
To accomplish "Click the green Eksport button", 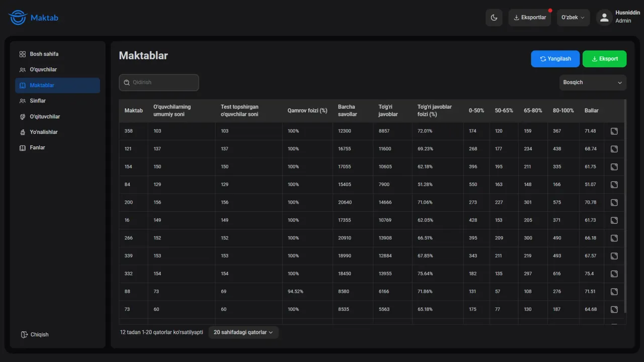I will pos(604,59).
